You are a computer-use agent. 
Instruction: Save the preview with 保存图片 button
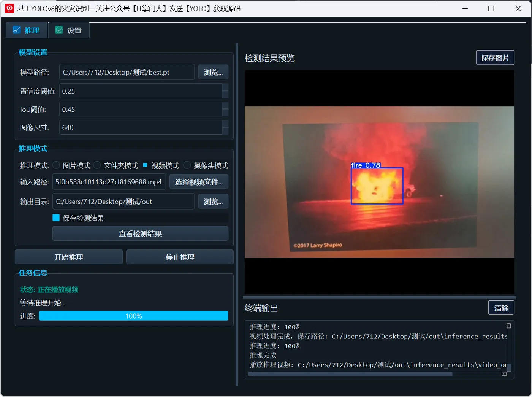(x=495, y=57)
